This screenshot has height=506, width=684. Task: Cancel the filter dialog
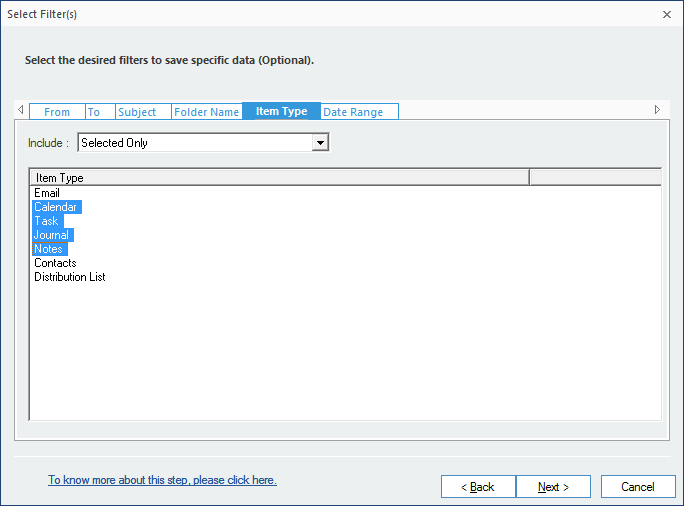(638, 486)
